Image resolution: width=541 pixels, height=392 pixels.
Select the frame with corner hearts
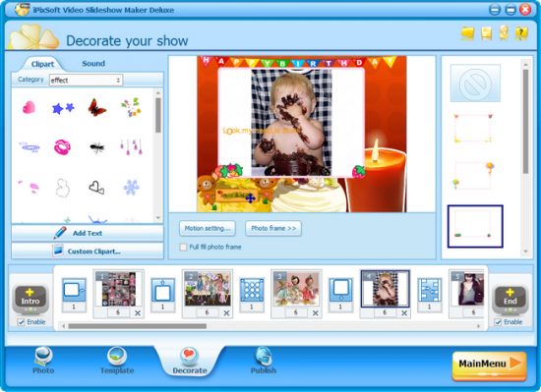[473, 128]
